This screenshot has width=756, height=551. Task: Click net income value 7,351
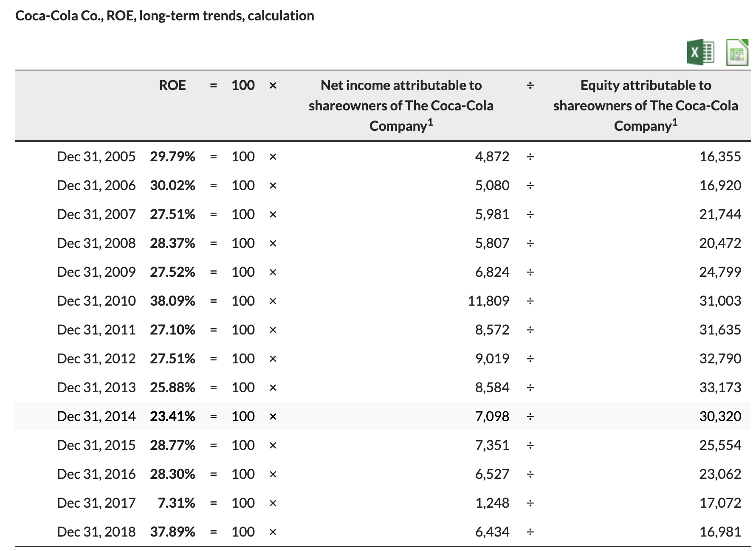492,445
